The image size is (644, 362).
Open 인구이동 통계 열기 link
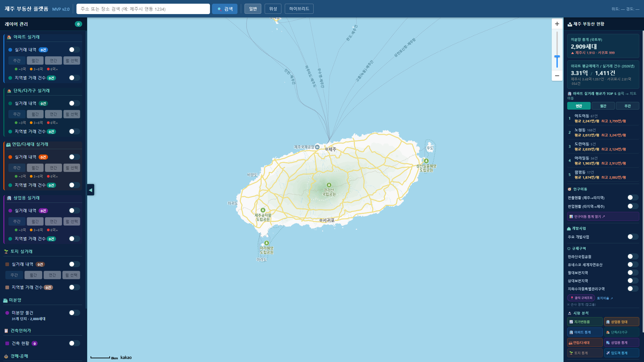tap(603, 217)
